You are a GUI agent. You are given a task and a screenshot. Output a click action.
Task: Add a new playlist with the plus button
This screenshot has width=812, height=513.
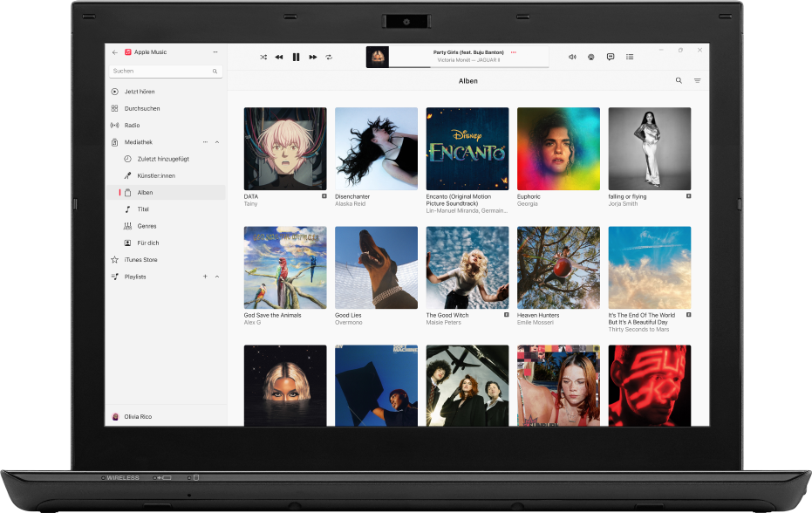point(206,277)
